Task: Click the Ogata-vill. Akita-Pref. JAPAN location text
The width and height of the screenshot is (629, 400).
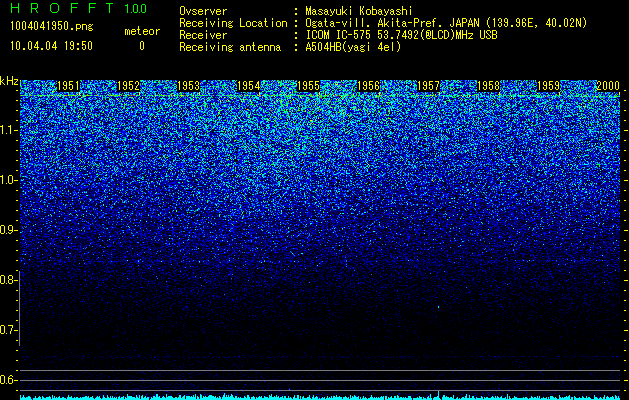Action: tap(446, 23)
